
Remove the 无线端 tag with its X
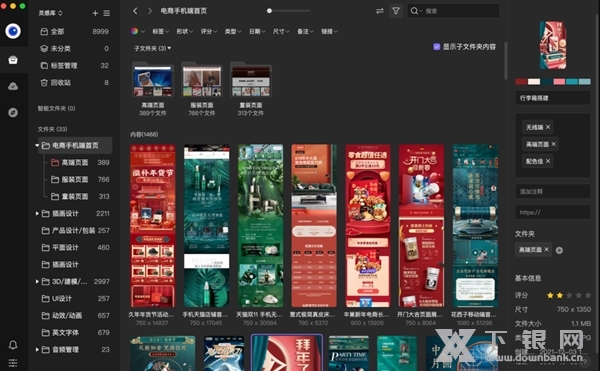pos(548,127)
